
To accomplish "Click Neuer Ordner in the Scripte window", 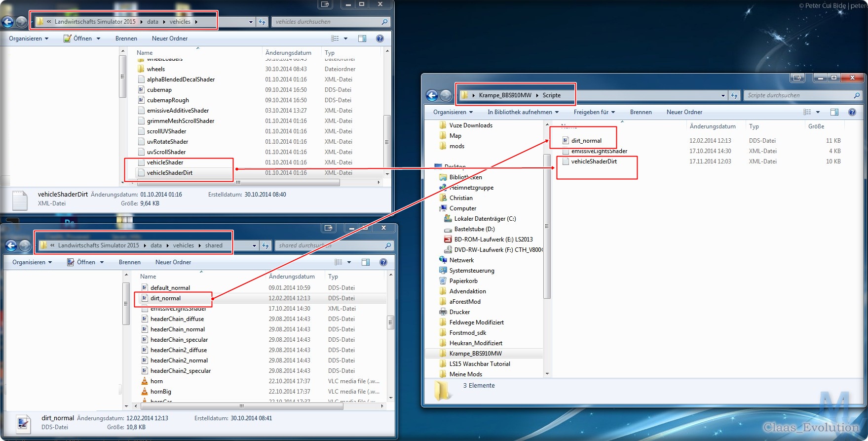I will 684,112.
